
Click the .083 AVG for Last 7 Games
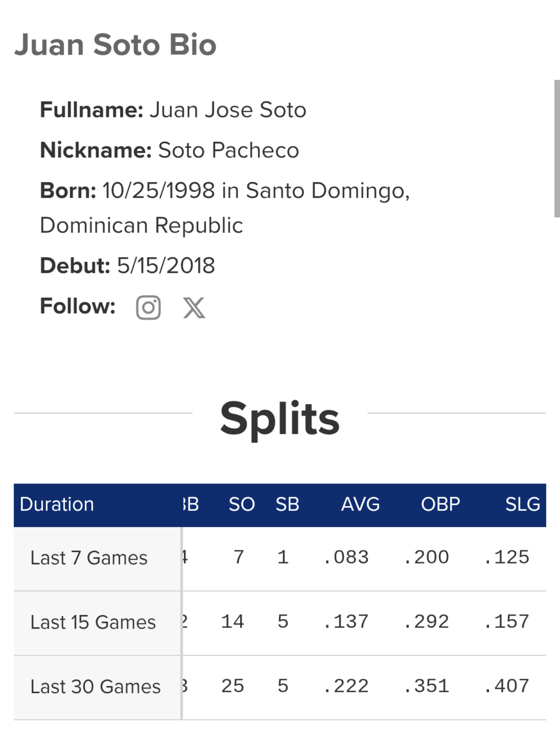pyautogui.click(x=346, y=557)
